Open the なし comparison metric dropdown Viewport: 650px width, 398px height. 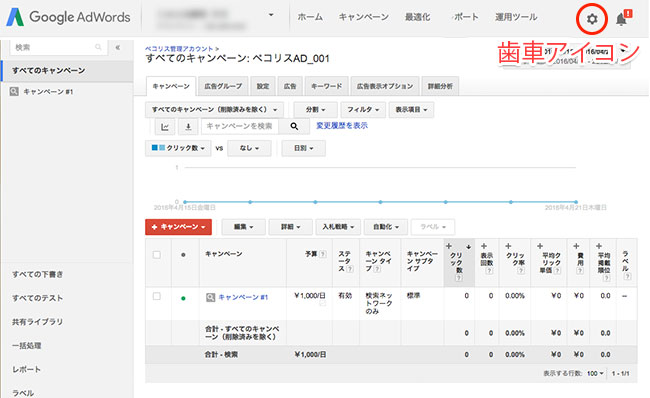[x=249, y=148]
